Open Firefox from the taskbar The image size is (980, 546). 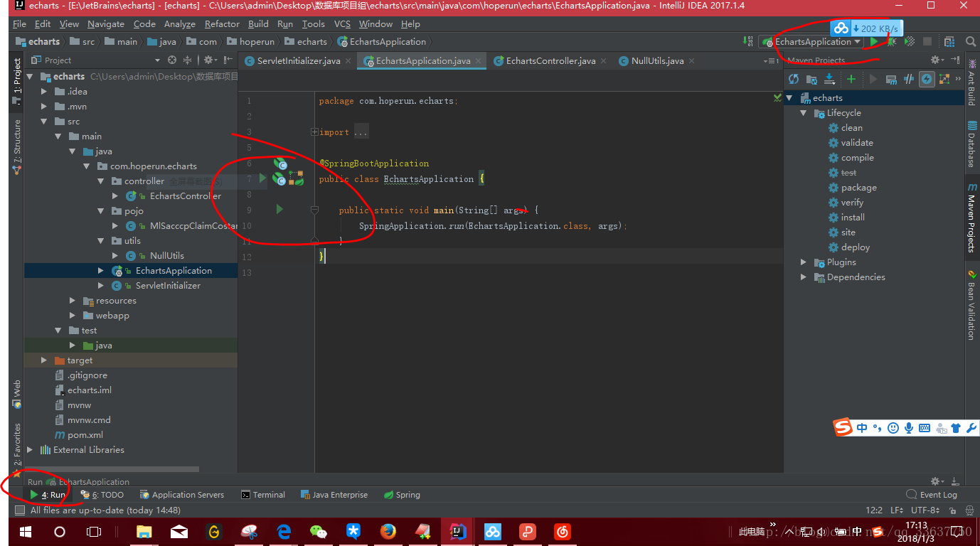pos(388,531)
